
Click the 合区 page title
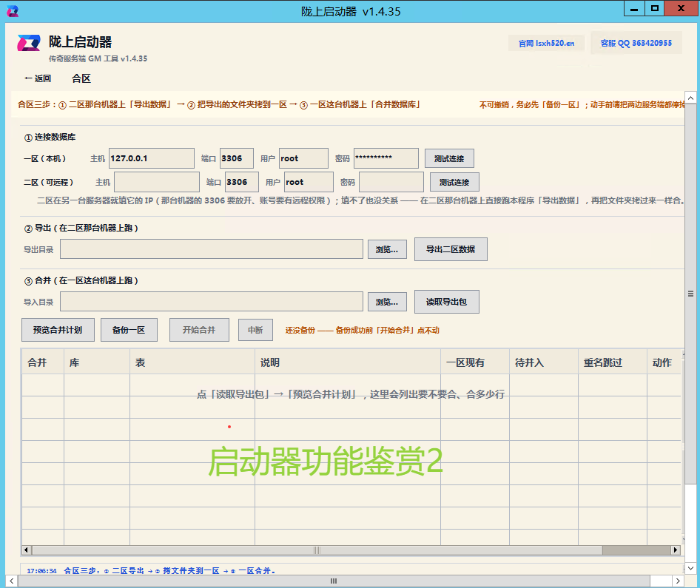click(81, 78)
